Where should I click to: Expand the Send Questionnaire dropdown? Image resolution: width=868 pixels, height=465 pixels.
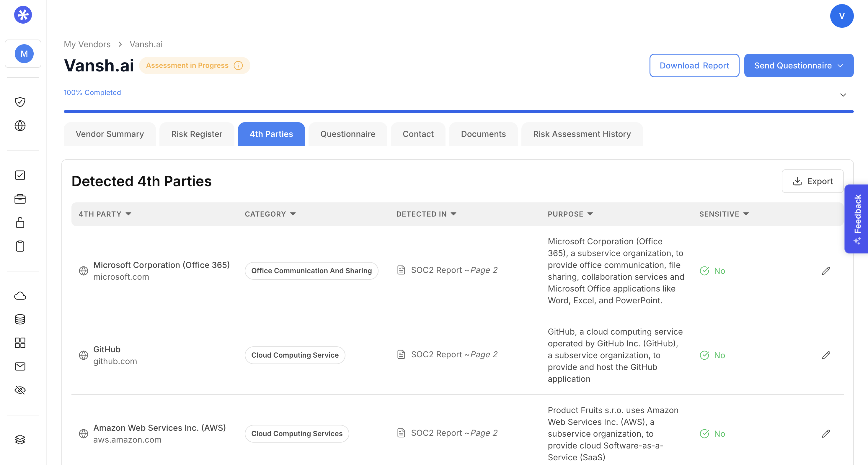point(840,66)
